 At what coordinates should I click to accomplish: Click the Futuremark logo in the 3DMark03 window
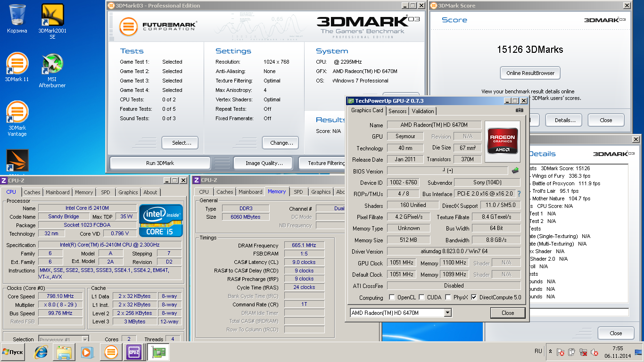pos(157,26)
